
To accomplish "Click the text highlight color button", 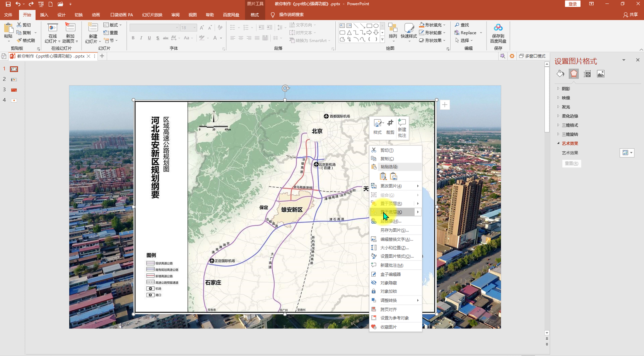I will click(x=202, y=38).
